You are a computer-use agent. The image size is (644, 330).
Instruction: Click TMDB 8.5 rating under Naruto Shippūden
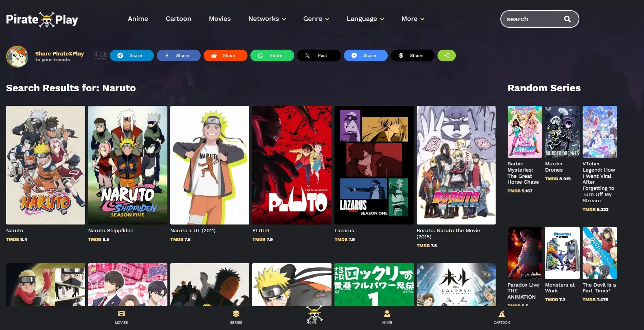pos(99,239)
